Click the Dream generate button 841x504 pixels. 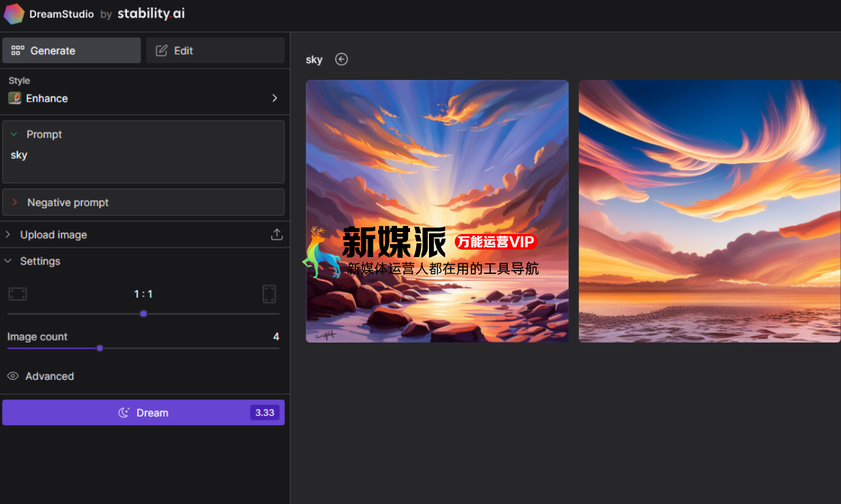[x=143, y=412]
